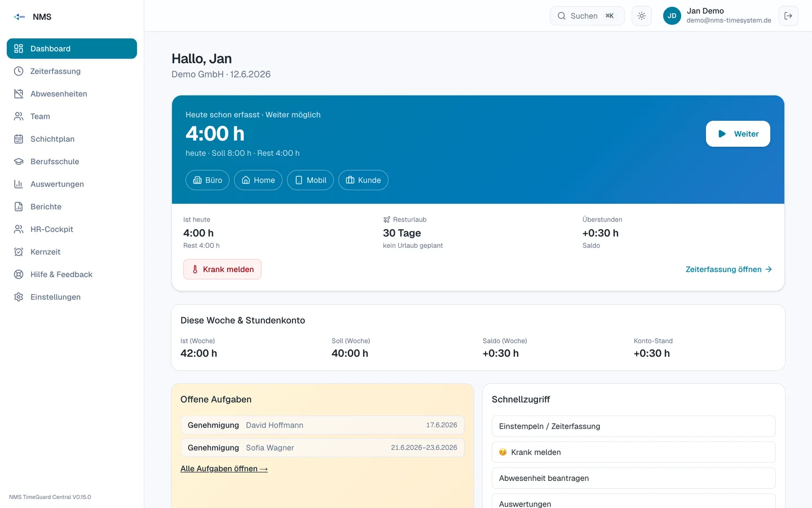
Task: Click the Berufsschule graduation cap icon
Action: click(x=19, y=161)
